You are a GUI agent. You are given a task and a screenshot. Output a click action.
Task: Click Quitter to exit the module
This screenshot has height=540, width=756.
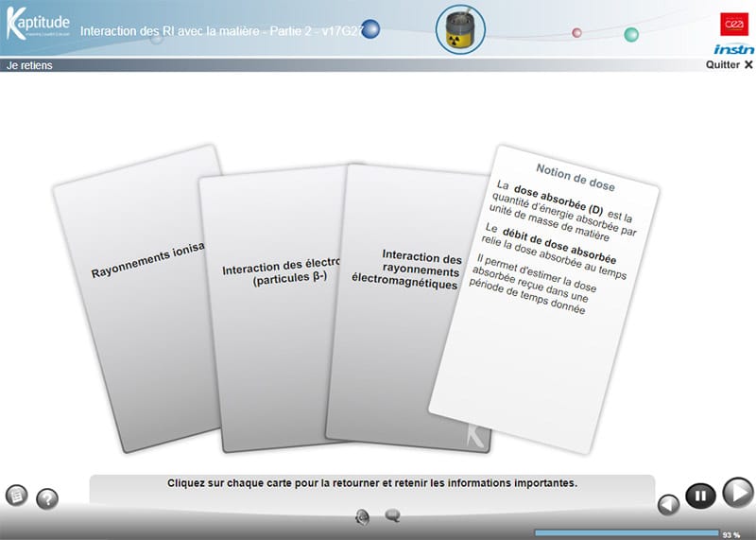729,65
